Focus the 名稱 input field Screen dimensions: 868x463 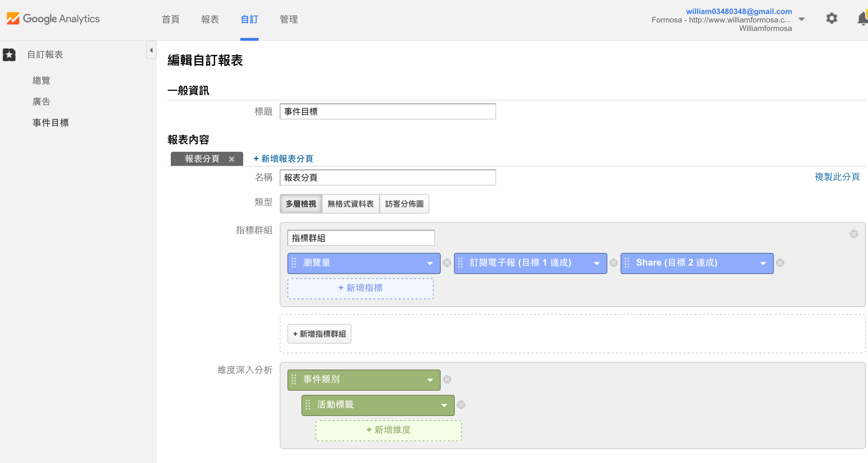click(388, 177)
